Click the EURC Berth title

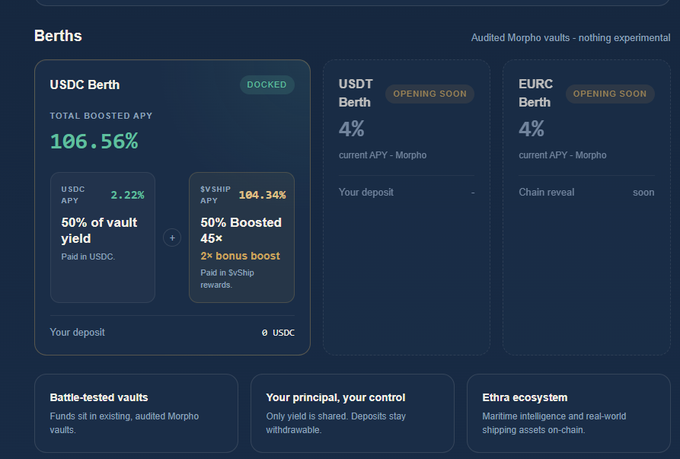[x=536, y=93]
